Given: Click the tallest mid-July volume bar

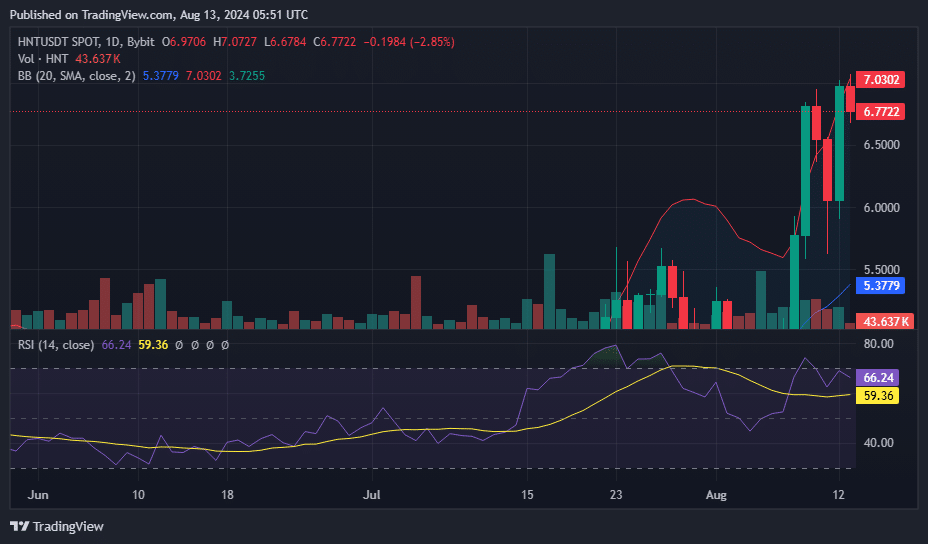Looking at the screenshot, I should [x=549, y=291].
